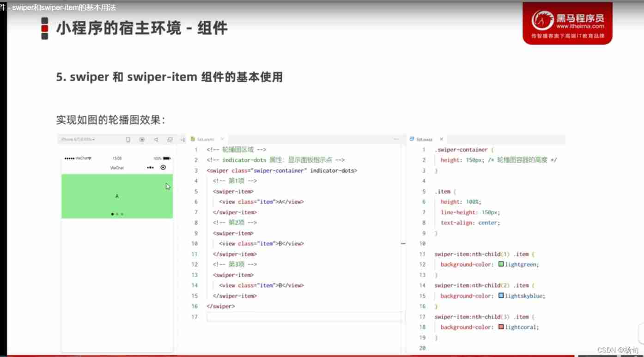This screenshot has height=357, width=644.
Task: Click the first swiper indicator dot
Action: [x=112, y=214]
